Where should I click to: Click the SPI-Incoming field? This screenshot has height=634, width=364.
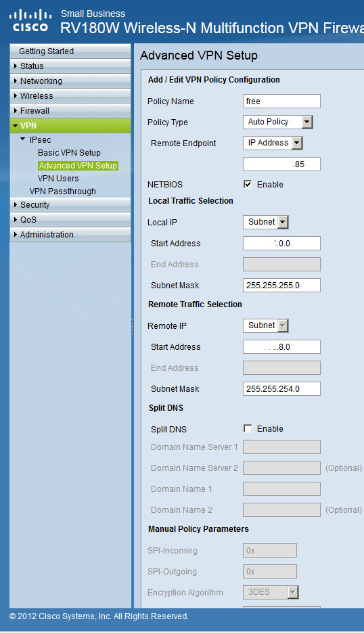pos(270,551)
